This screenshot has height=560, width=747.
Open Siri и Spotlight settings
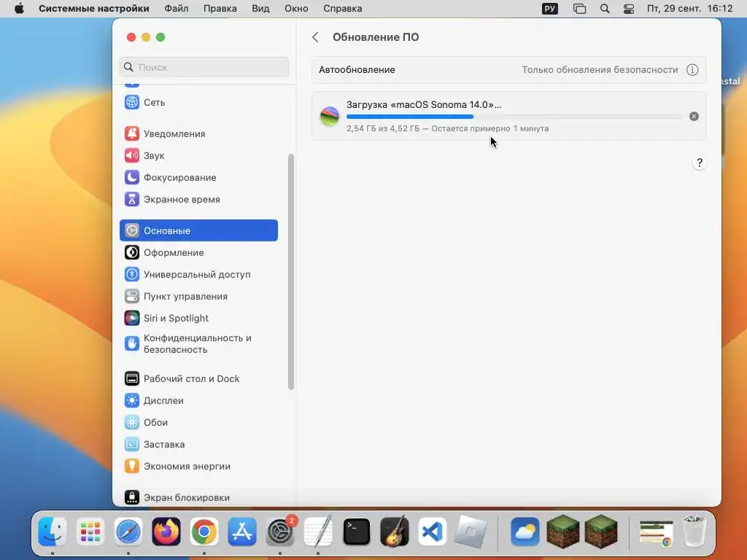198,318
